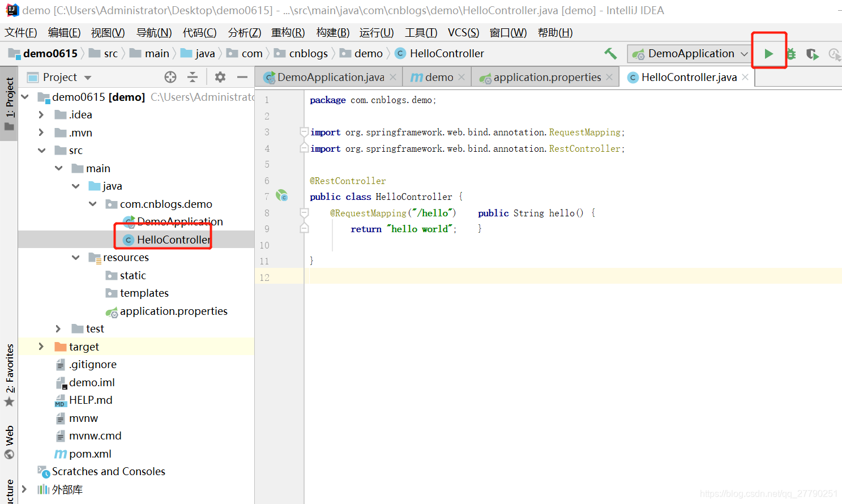The width and height of the screenshot is (842, 504).
Task: Open the 重构(R) menu
Action: pos(288,33)
